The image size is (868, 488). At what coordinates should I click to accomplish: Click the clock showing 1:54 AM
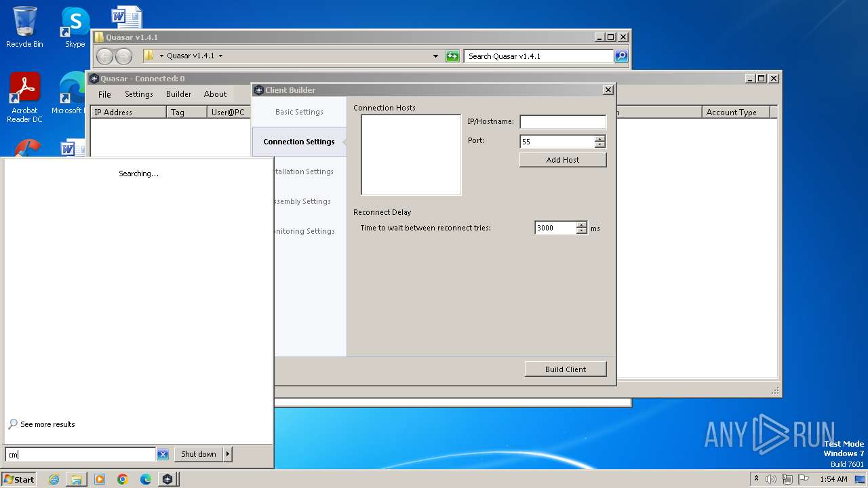coord(833,479)
